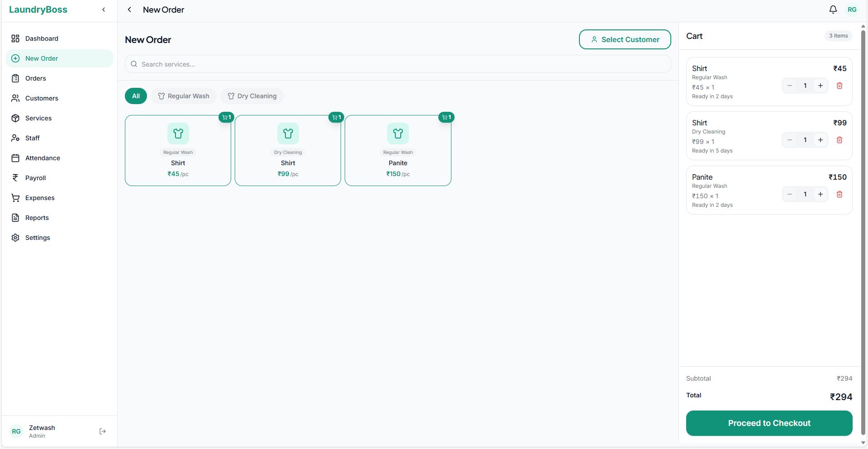Select the Orders icon in the sidebar

[x=16, y=78]
